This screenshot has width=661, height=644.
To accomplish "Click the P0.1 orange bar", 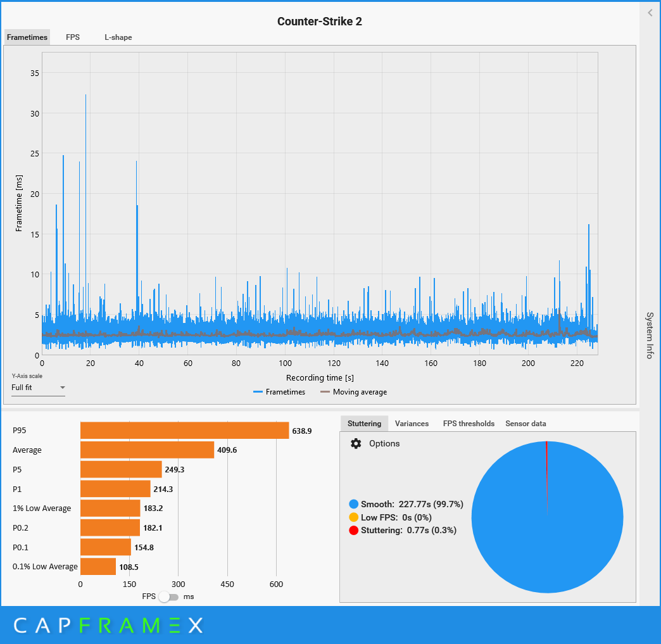I will (106, 547).
